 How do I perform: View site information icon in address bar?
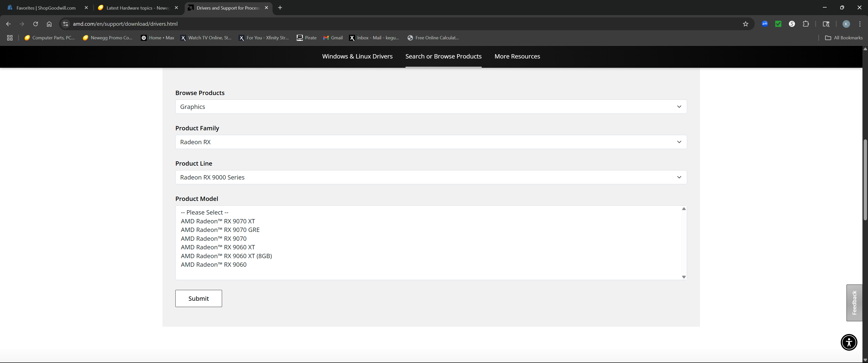66,24
